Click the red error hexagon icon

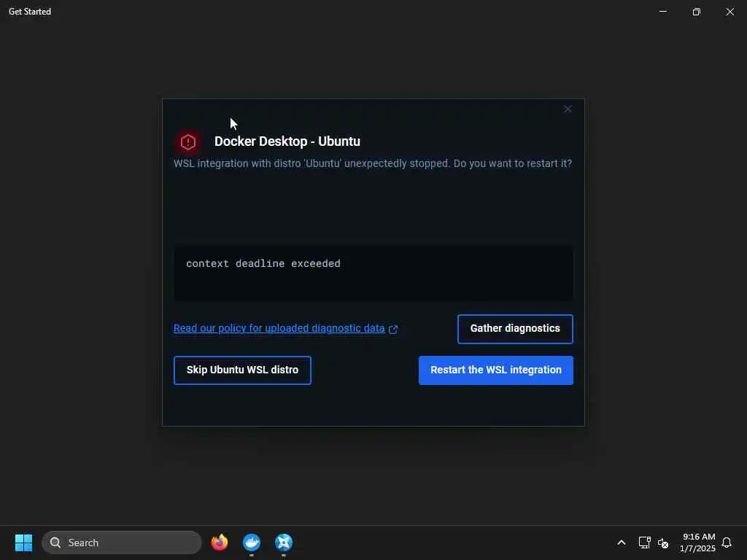point(188,142)
